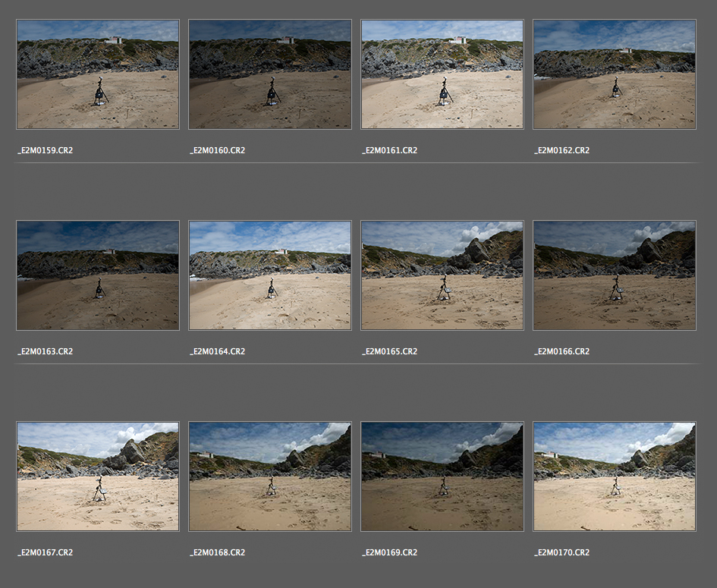717x588 pixels.
Task: Select the _E2M0166.CR2 image
Action: coord(615,275)
